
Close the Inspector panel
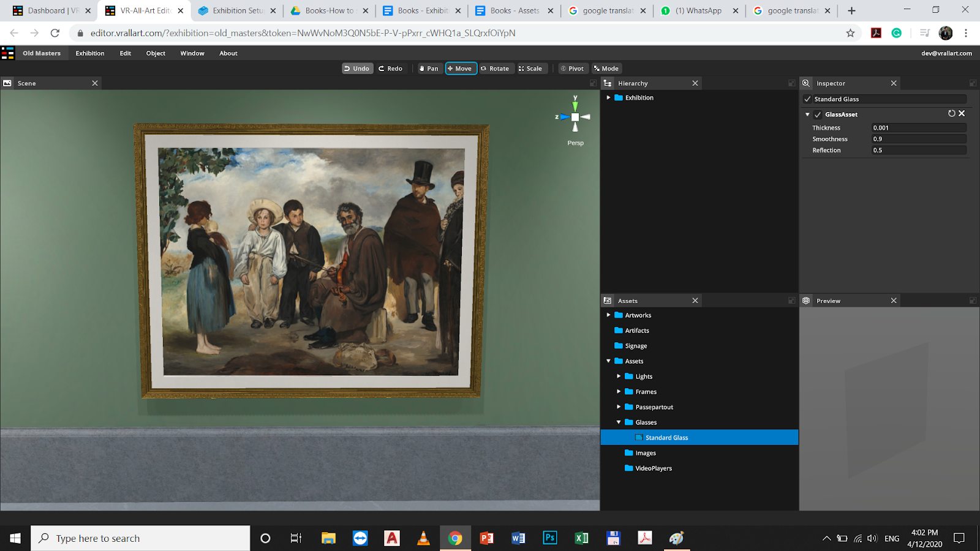894,83
